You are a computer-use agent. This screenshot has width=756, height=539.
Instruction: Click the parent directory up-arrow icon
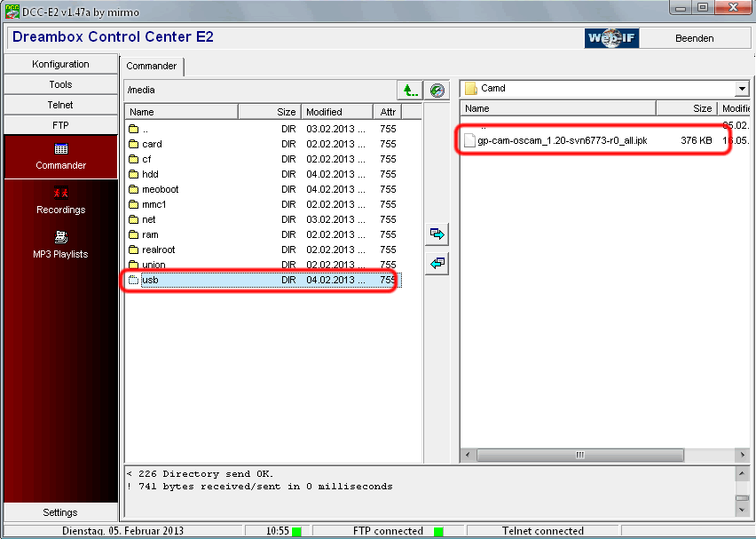pyautogui.click(x=409, y=90)
